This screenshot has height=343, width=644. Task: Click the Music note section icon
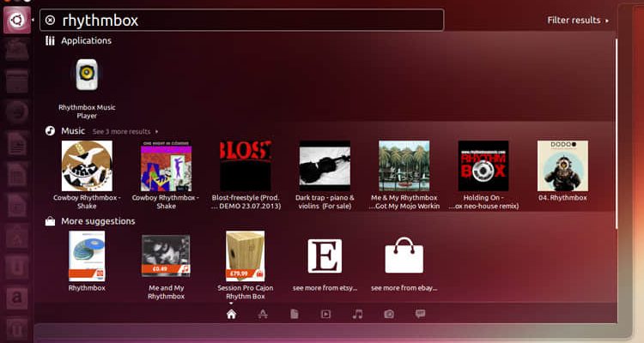(x=50, y=131)
